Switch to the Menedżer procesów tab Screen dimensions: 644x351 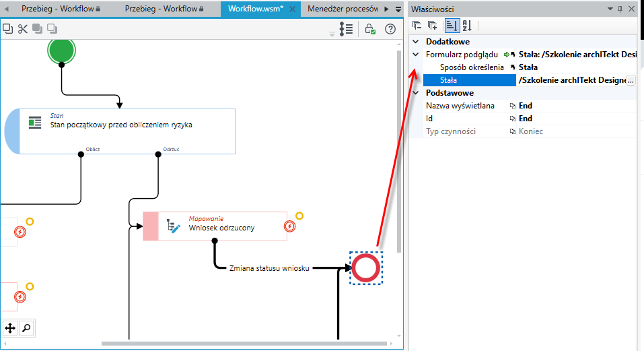(343, 9)
